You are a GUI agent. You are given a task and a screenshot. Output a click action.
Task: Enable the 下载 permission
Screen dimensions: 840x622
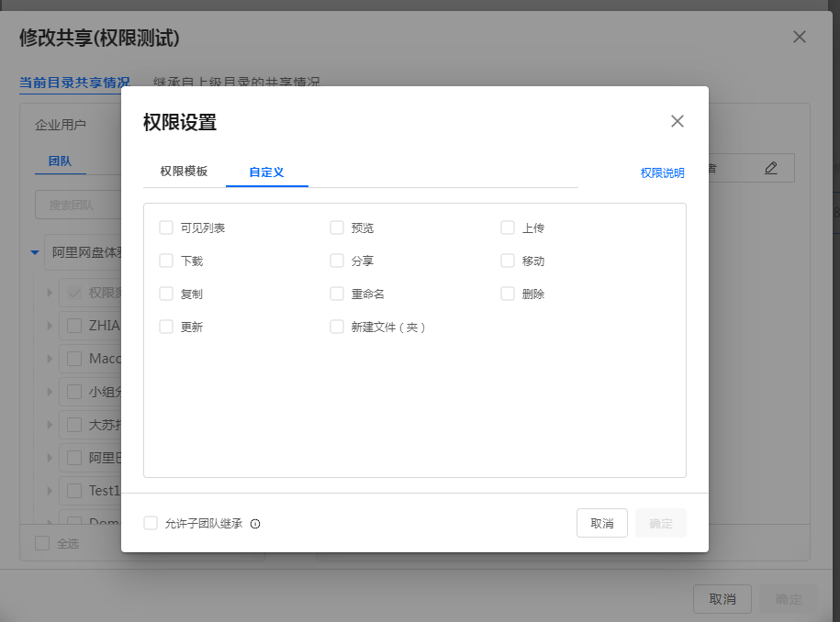pyautogui.click(x=166, y=261)
